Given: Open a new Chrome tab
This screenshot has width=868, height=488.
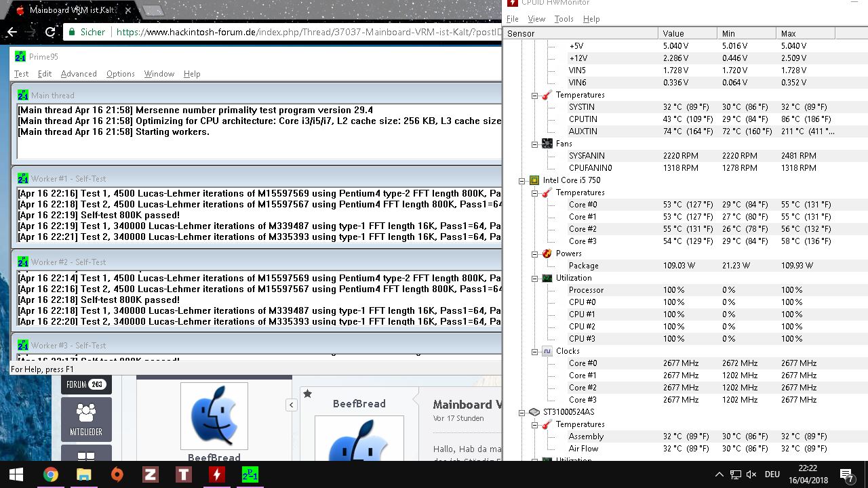Looking at the screenshot, I should (153, 10).
